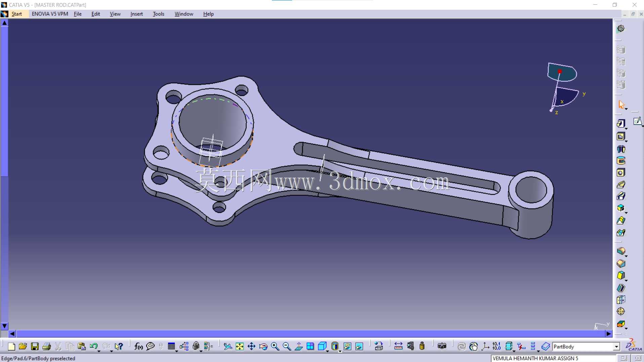644x362 pixels.
Task: Pick the Hole tool
Action: click(621, 173)
